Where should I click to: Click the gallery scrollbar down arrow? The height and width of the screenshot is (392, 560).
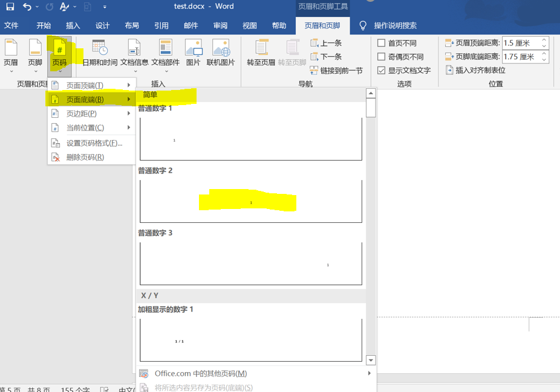point(371,360)
